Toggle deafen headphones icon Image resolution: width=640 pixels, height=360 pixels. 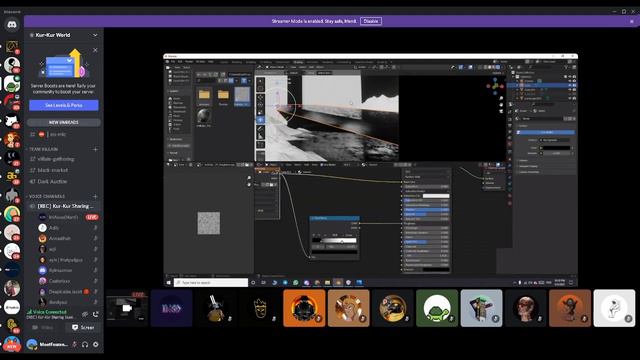[x=85, y=344]
